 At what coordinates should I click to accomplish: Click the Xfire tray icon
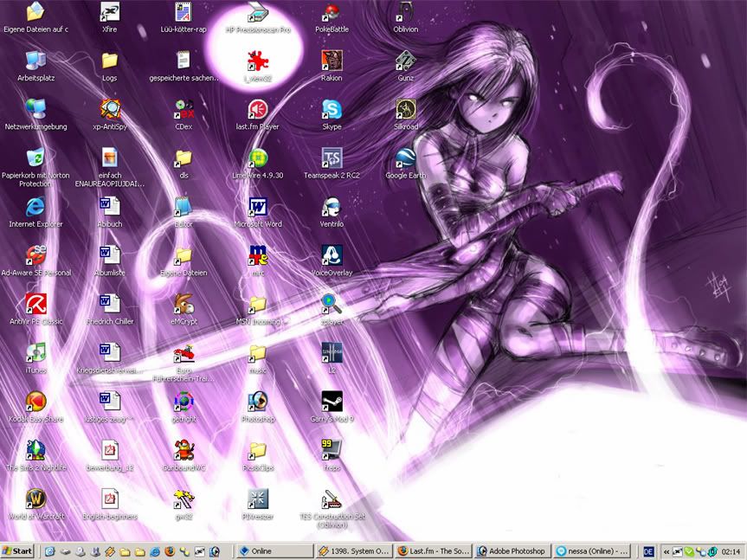coord(677,552)
